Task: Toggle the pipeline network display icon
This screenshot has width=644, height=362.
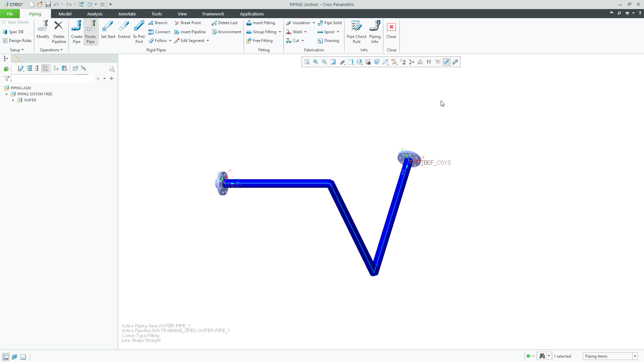Action: (x=455, y=62)
